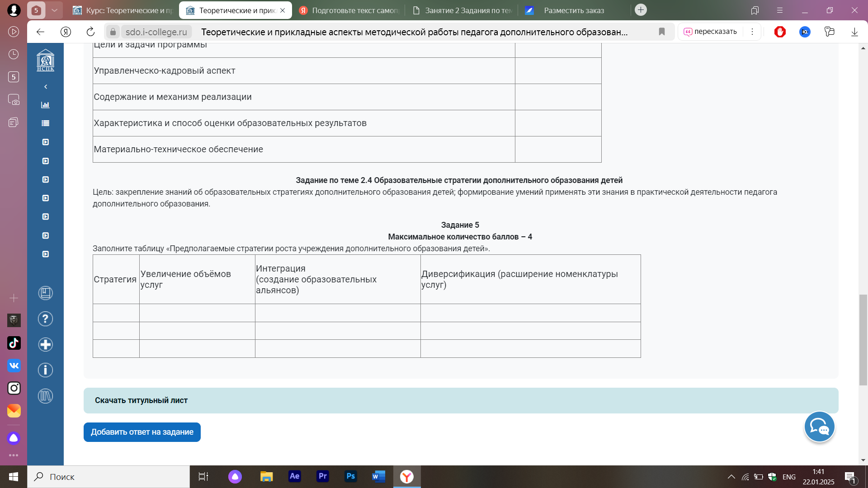868x488 pixels.
Task: Bookmark this page in address bar
Action: click(662, 32)
